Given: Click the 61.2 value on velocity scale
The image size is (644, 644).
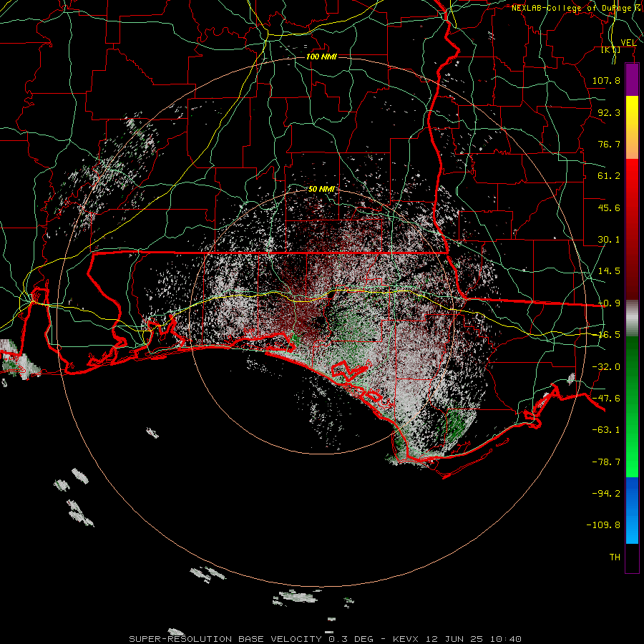Looking at the screenshot, I should (x=609, y=176).
